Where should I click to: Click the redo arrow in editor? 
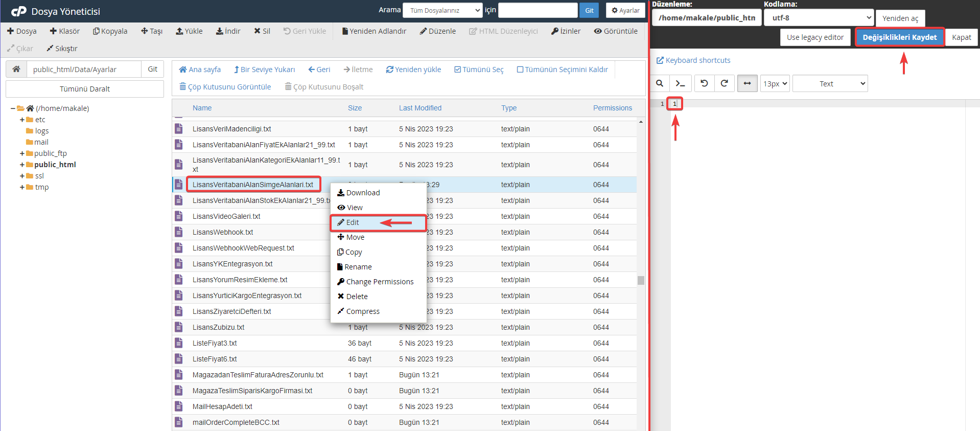click(x=724, y=83)
